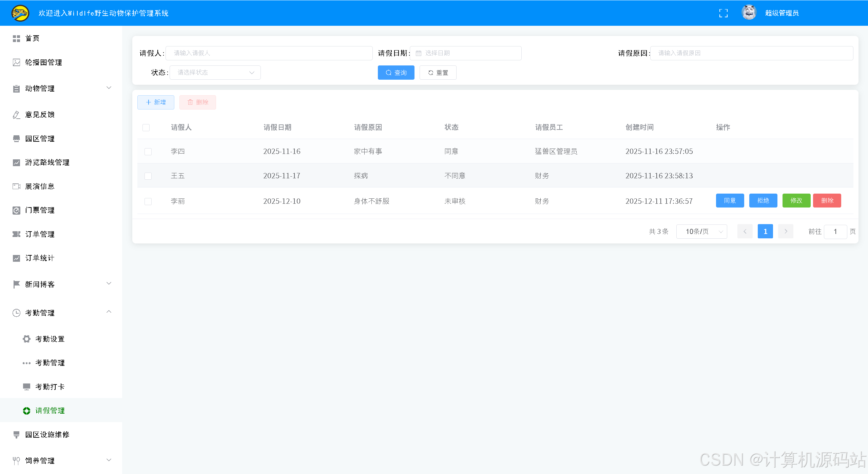This screenshot has height=474, width=868.
Task: Click the 猛兽区管理员 cell
Action: tap(556, 152)
